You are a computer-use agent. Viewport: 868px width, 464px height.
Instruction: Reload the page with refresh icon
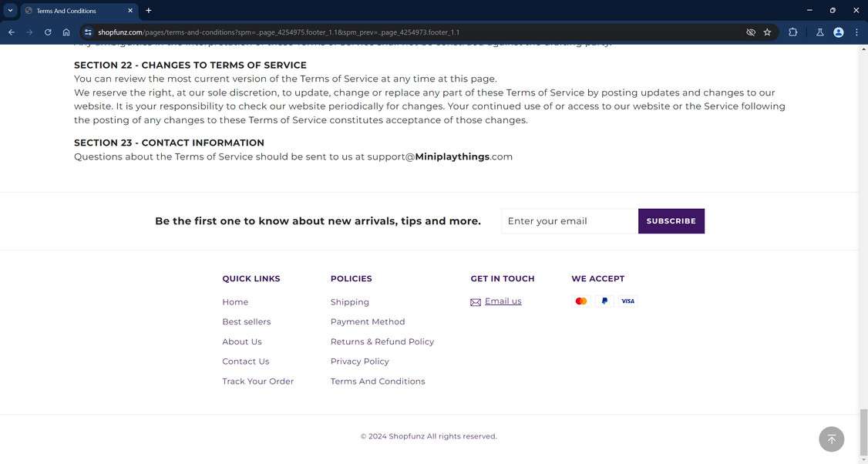(x=48, y=32)
